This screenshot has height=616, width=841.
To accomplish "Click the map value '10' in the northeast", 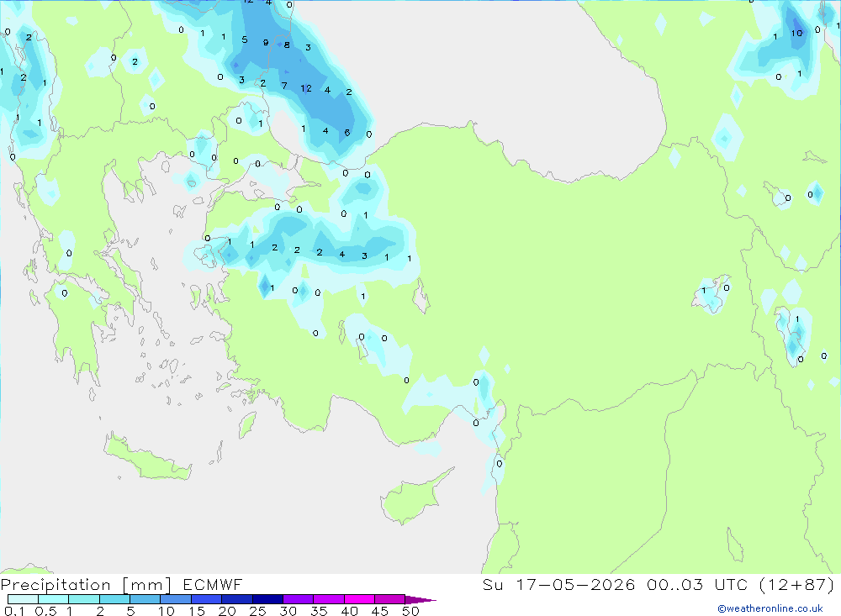I will click(797, 34).
